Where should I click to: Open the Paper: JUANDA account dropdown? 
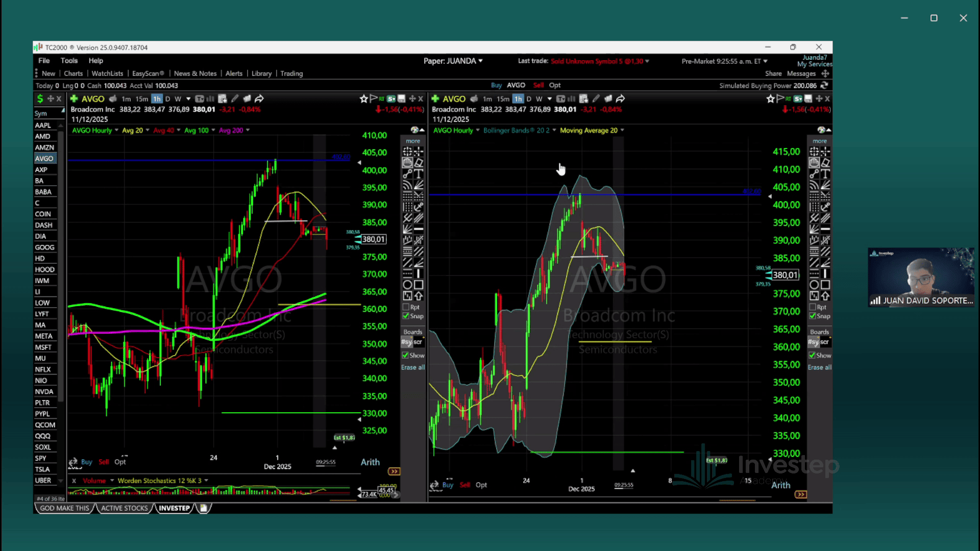(x=453, y=61)
